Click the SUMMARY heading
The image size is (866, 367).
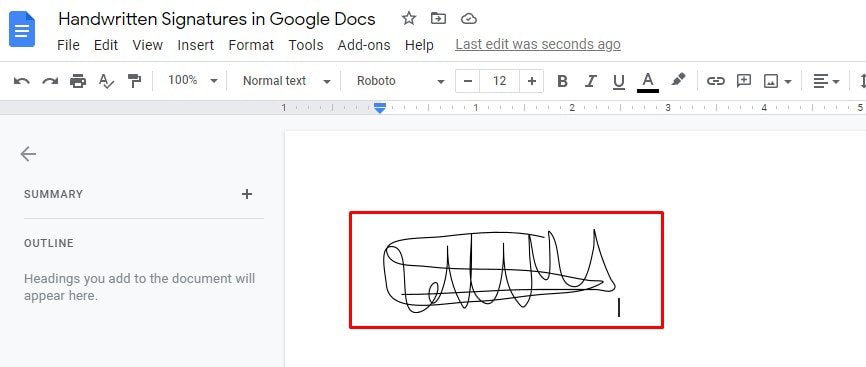[x=54, y=194]
